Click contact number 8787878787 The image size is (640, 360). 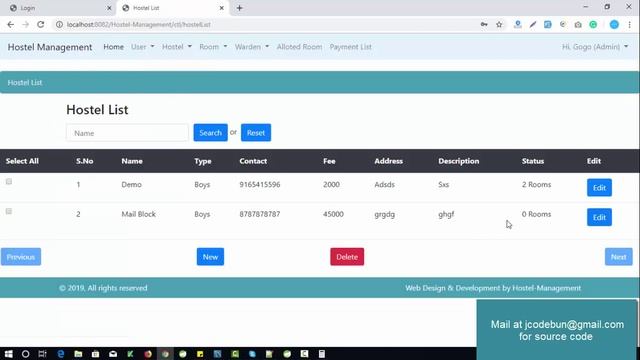point(260,214)
